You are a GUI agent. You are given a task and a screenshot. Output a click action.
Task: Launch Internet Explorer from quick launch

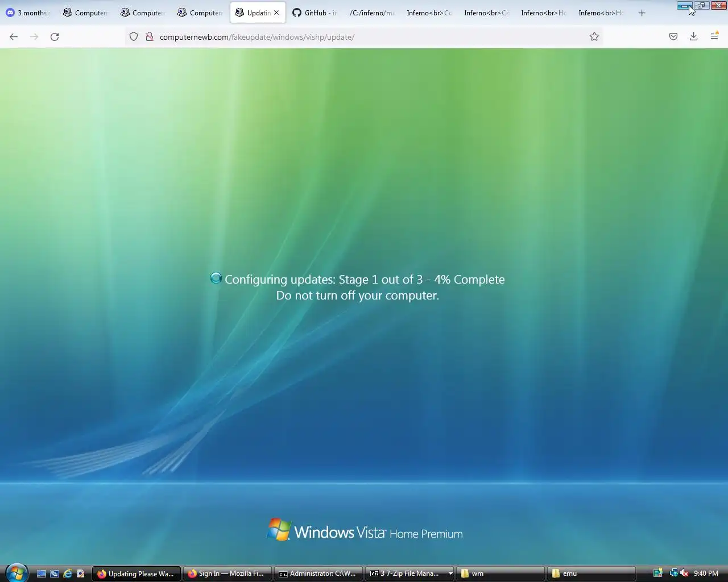click(68, 573)
